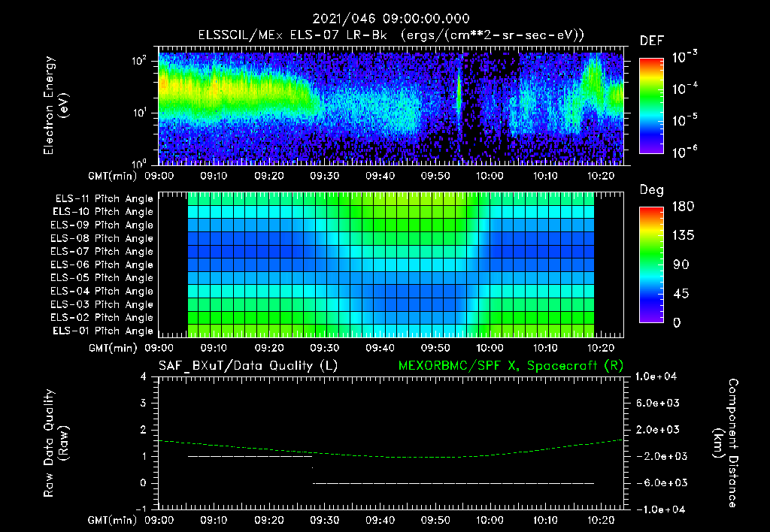Click the 'Raw Data Quality (Raw)' axis label
The height and width of the screenshot is (532, 770).
(56, 443)
